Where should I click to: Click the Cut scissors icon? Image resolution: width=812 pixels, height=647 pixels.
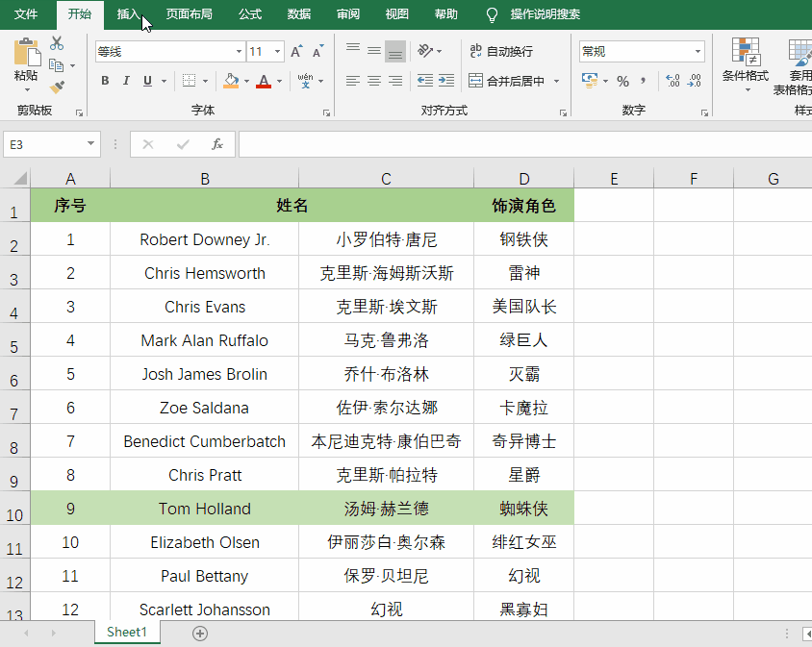(x=57, y=43)
